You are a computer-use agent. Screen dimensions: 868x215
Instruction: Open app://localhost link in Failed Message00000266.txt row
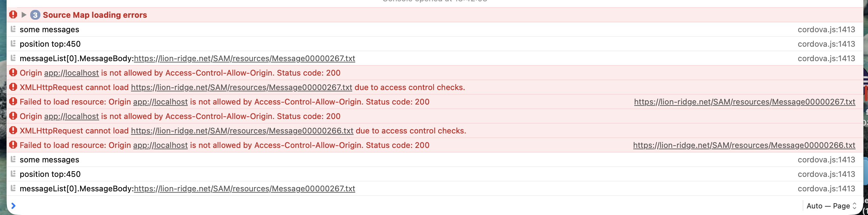161,145
